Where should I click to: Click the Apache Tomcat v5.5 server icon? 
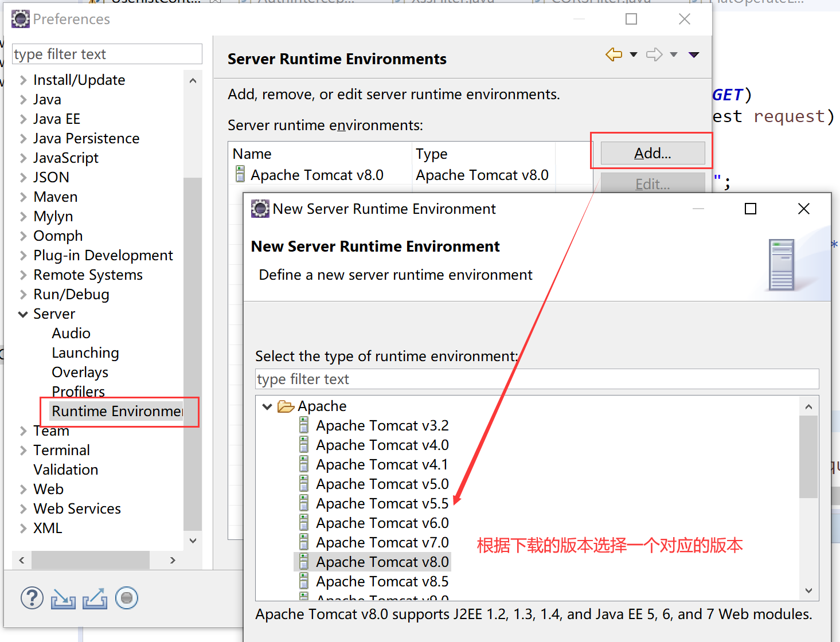point(304,503)
